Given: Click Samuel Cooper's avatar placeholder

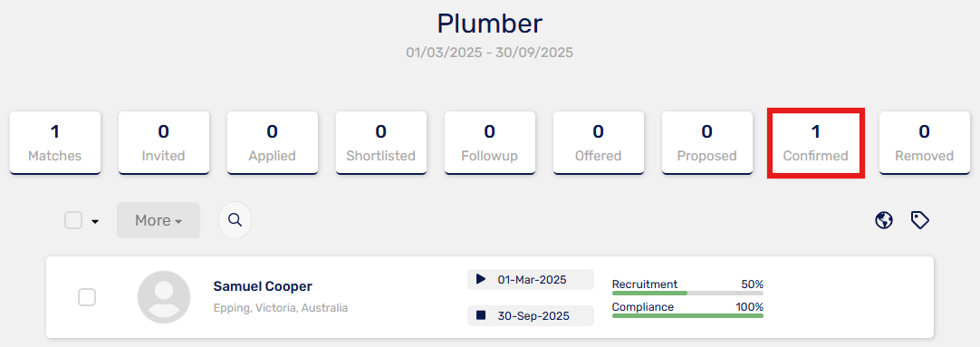Looking at the screenshot, I should [x=164, y=297].
